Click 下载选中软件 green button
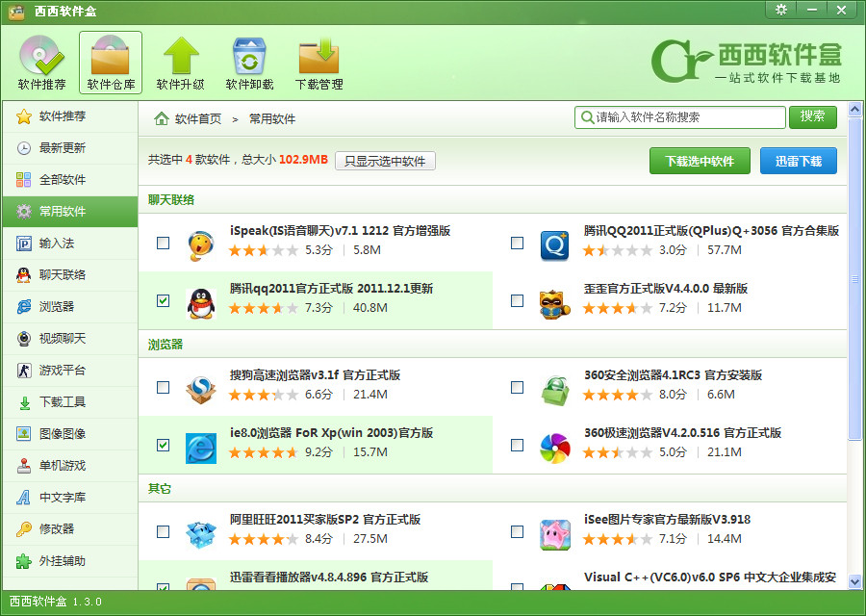 pos(700,161)
